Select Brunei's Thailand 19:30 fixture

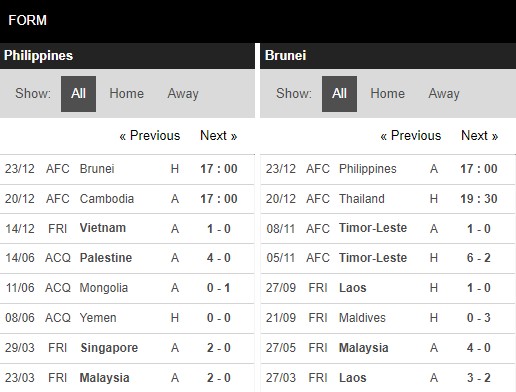point(388,199)
